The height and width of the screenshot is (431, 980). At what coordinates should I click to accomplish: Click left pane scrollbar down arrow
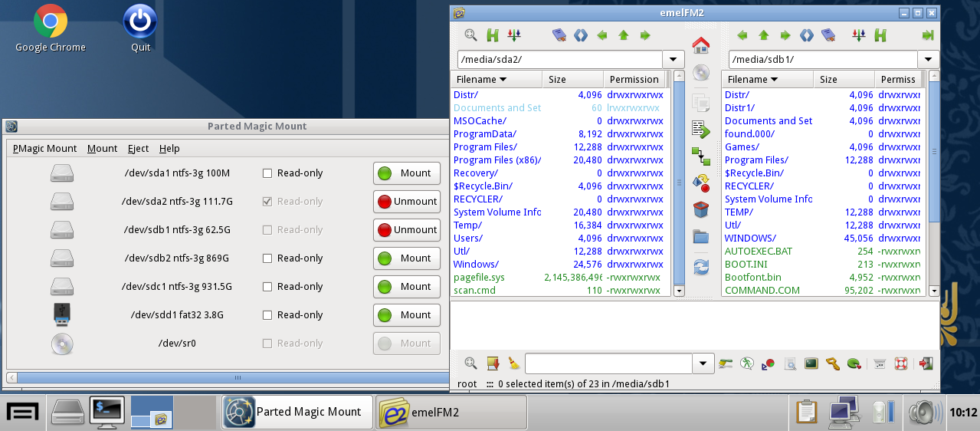tap(679, 291)
